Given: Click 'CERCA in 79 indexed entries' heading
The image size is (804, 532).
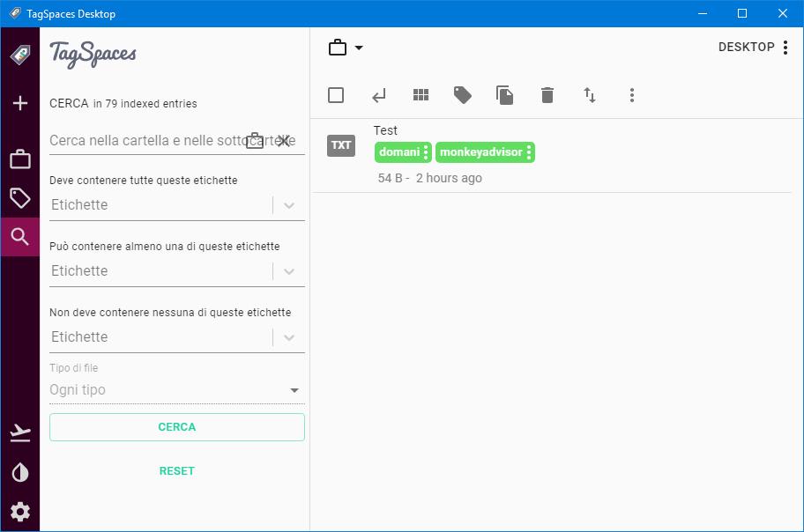Looking at the screenshot, I should click(123, 104).
